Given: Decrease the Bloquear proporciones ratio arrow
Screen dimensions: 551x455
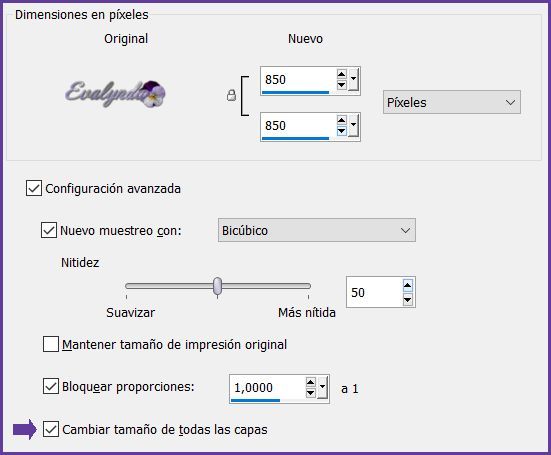Looking at the screenshot, I should tap(311, 392).
